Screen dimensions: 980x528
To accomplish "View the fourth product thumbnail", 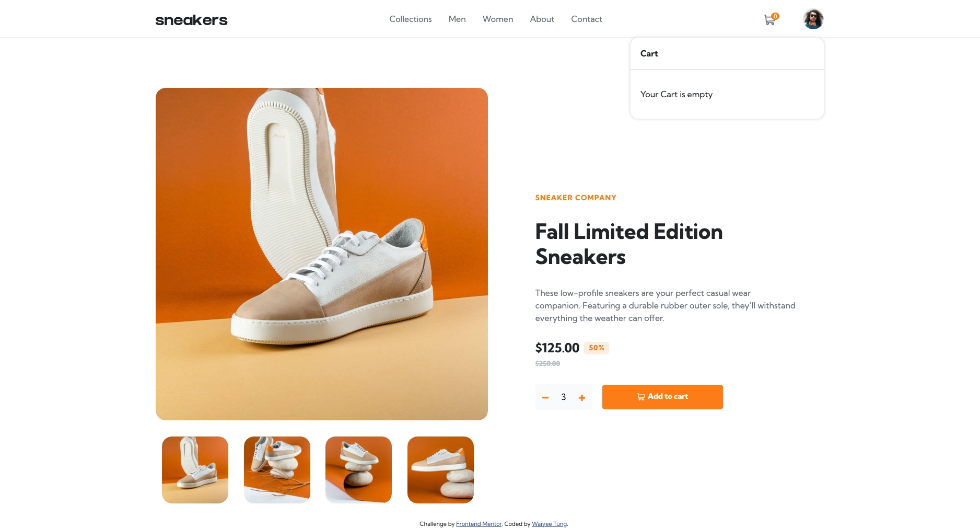I will [440, 469].
